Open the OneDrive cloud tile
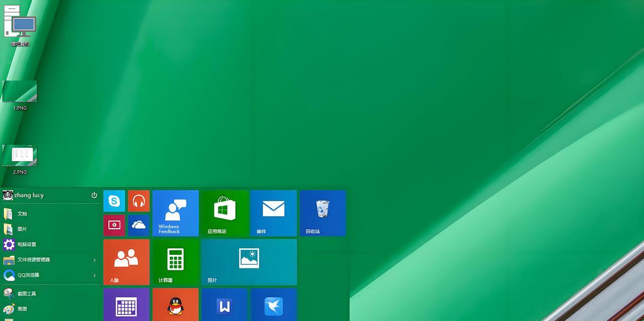 click(139, 225)
